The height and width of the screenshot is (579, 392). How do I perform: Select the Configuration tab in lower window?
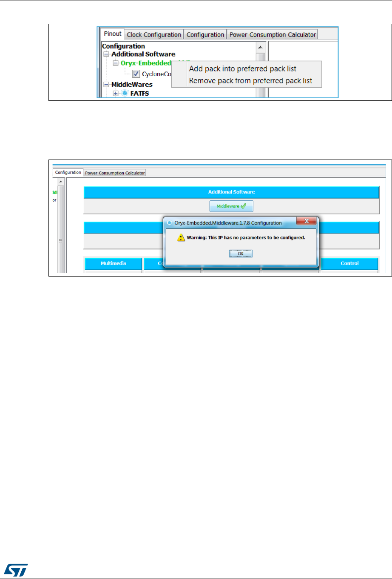(68, 172)
